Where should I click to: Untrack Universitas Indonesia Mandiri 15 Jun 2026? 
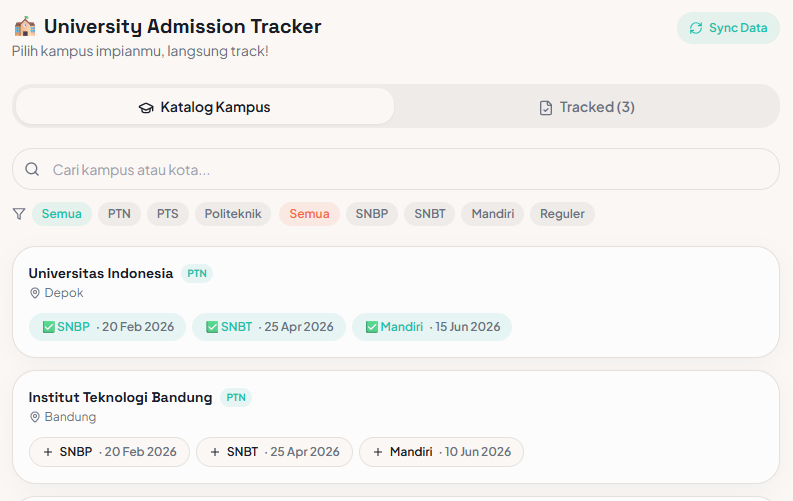click(432, 327)
